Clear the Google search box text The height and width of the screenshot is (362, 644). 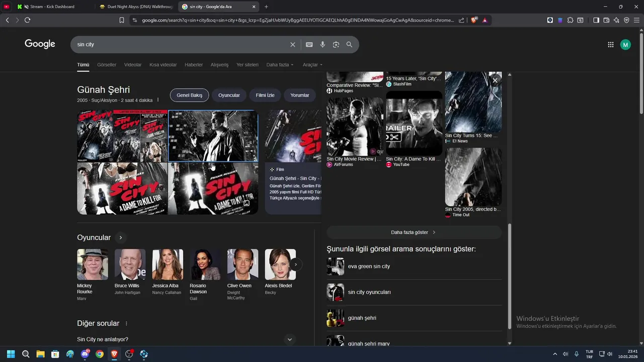coord(293,44)
